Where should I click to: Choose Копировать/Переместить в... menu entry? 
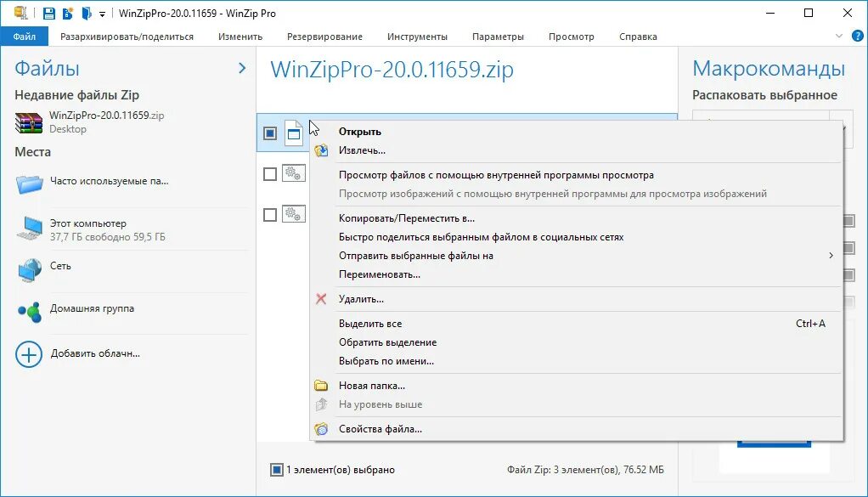pyautogui.click(x=576, y=218)
